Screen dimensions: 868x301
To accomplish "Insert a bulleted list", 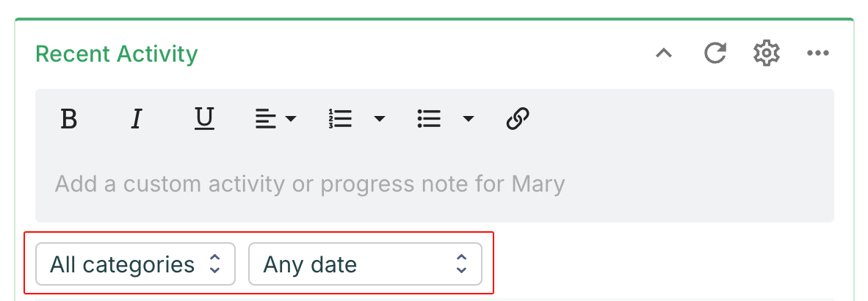I will 429,119.
